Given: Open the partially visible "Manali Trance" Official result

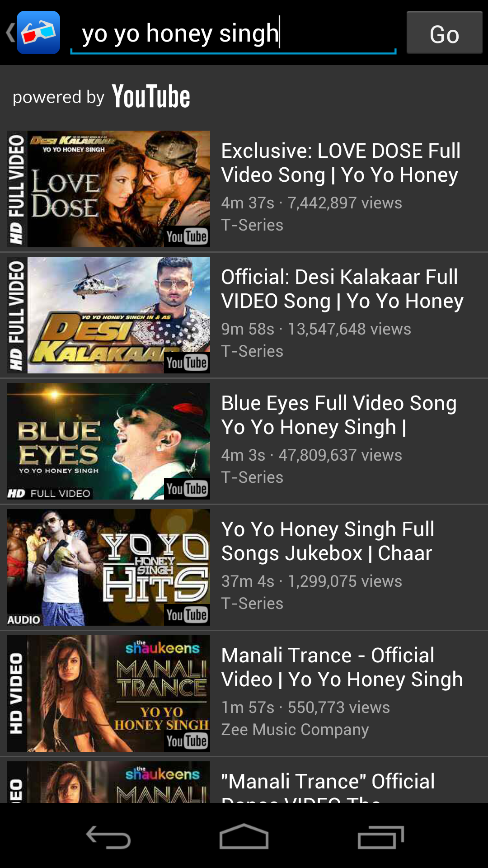Looking at the screenshot, I should point(244,781).
